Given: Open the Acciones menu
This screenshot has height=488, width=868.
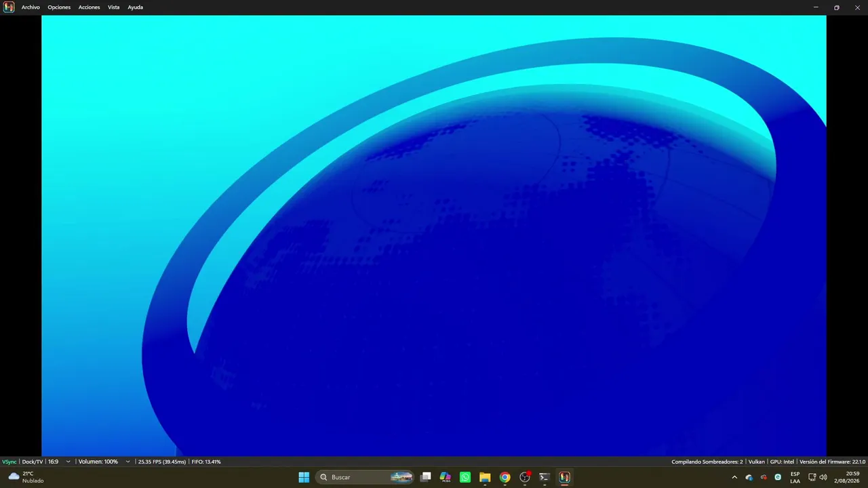Looking at the screenshot, I should click(89, 7).
